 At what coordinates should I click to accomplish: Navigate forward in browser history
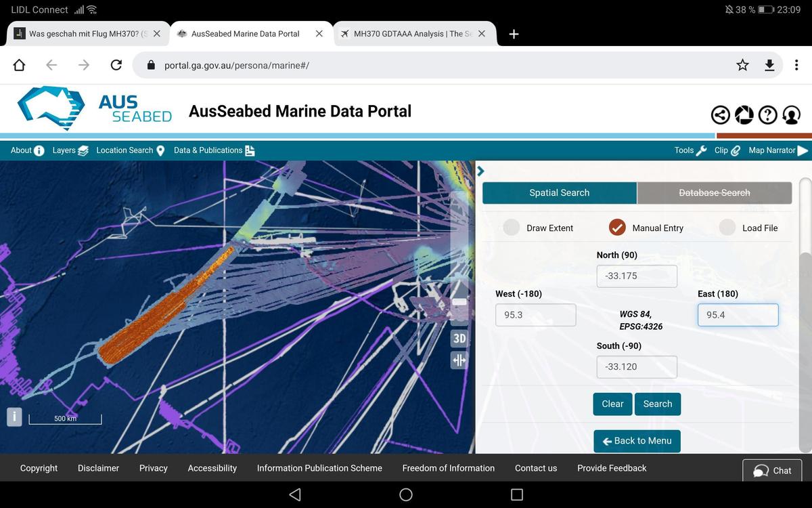[84, 65]
